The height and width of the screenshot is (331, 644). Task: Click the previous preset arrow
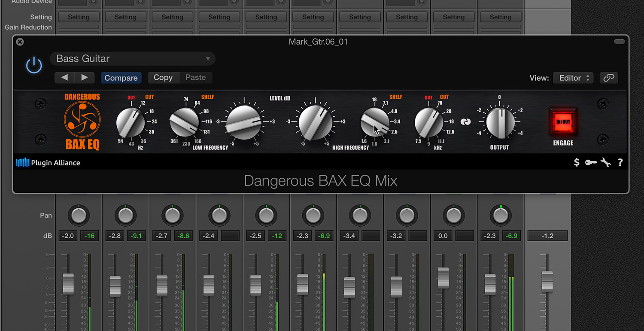pyautogui.click(x=64, y=78)
